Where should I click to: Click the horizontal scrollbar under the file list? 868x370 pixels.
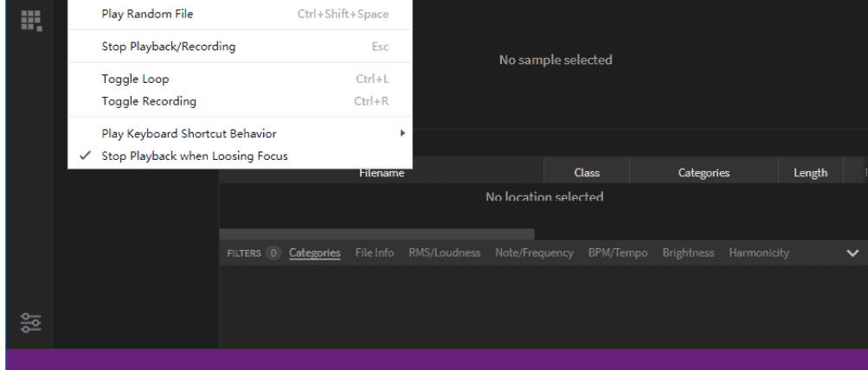377,234
